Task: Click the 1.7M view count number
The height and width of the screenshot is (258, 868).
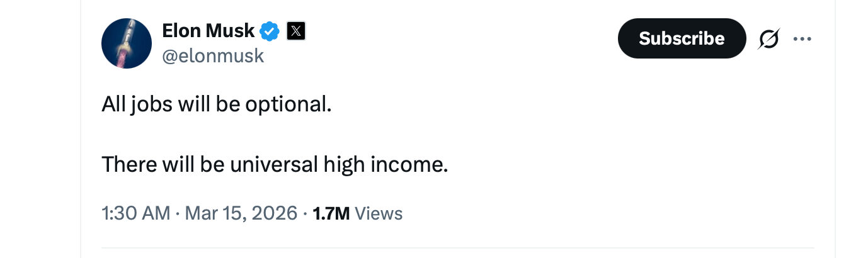Action: click(x=331, y=213)
